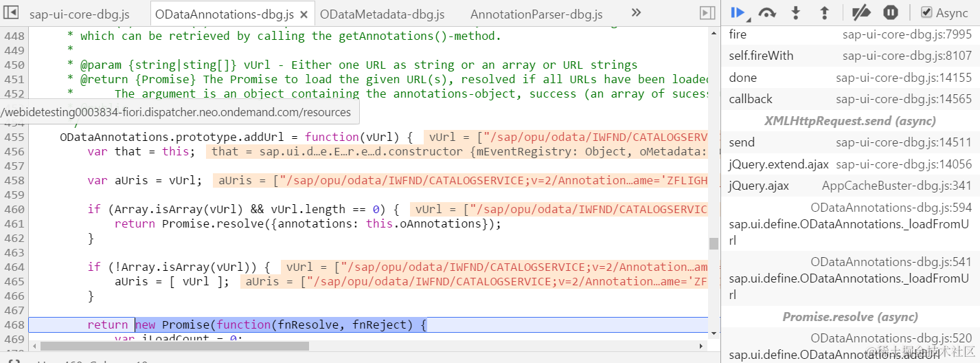Step out of current function

[825, 12]
